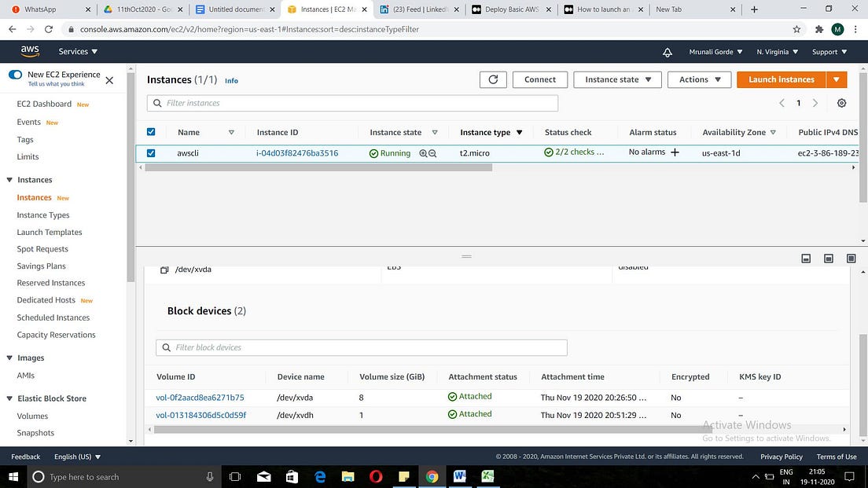Open Excel from the taskbar
Image resolution: width=868 pixels, height=488 pixels.
[487, 476]
